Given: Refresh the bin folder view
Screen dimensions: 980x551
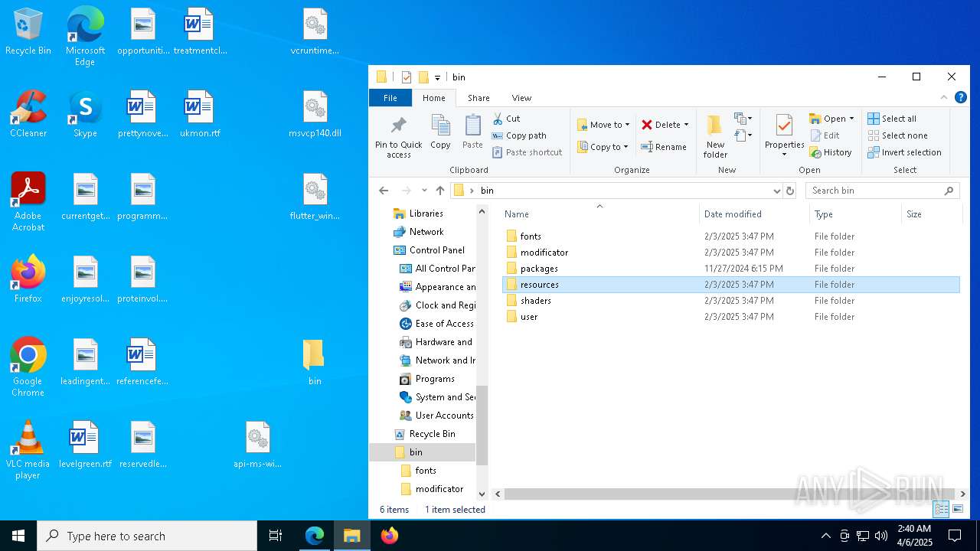Looking at the screenshot, I should (790, 191).
